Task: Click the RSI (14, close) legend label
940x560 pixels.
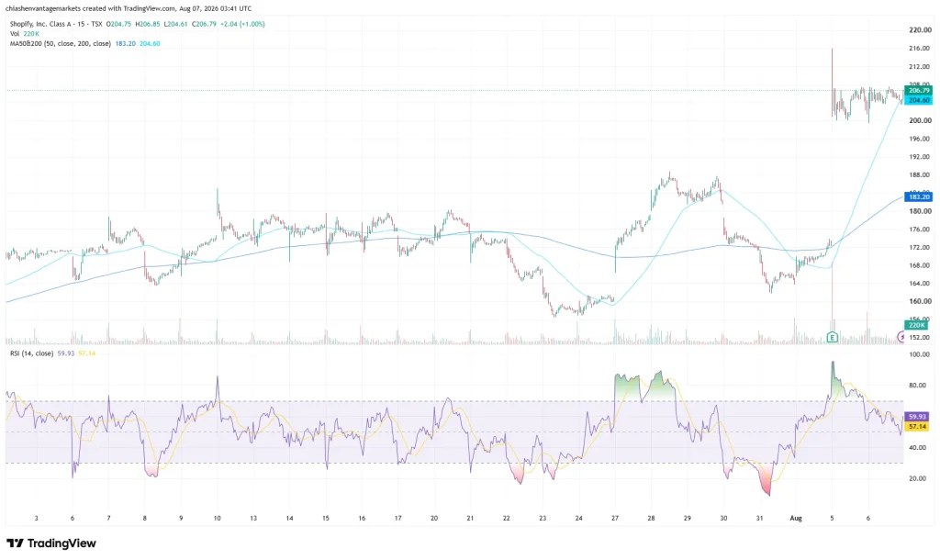Action: pyautogui.click(x=31, y=353)
